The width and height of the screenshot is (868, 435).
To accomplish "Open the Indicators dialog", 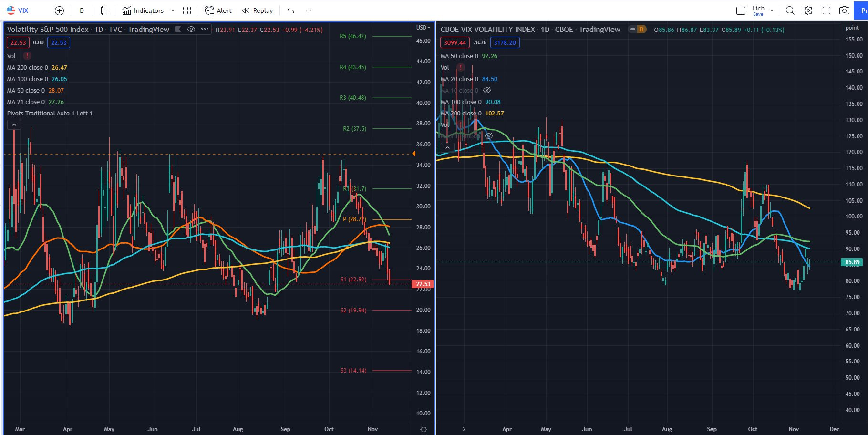I will click(143, 10).
